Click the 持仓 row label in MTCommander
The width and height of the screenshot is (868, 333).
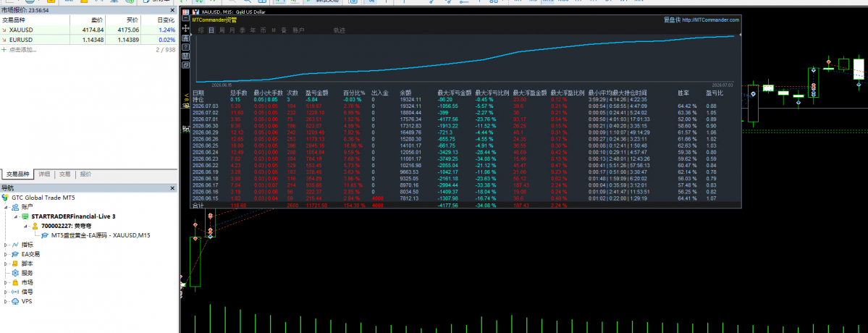coord(198,99)
